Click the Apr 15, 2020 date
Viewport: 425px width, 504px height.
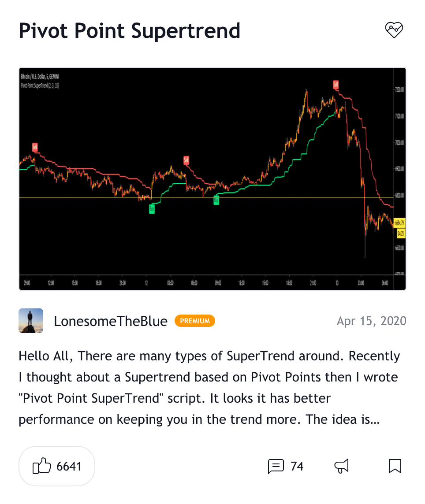click(x=371, y=321)
